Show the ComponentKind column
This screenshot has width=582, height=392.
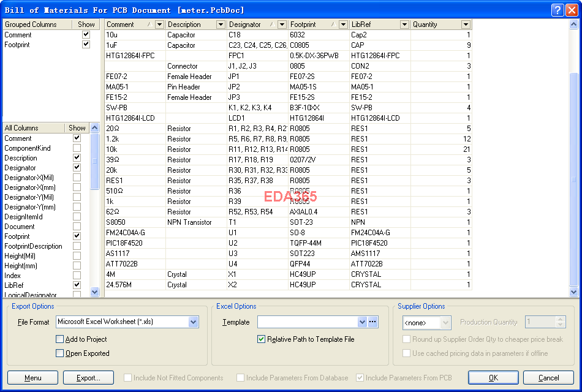coord(77,148)
